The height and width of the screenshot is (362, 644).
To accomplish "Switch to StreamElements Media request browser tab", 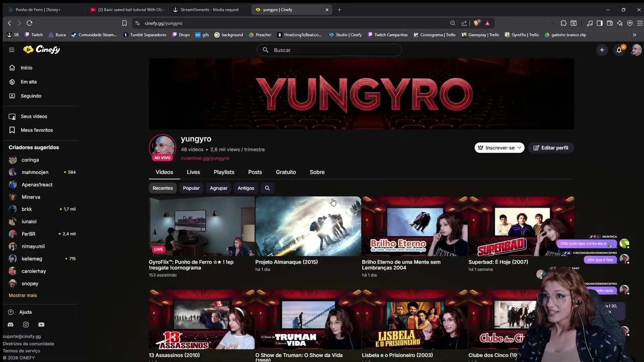I will pos(209,10).
